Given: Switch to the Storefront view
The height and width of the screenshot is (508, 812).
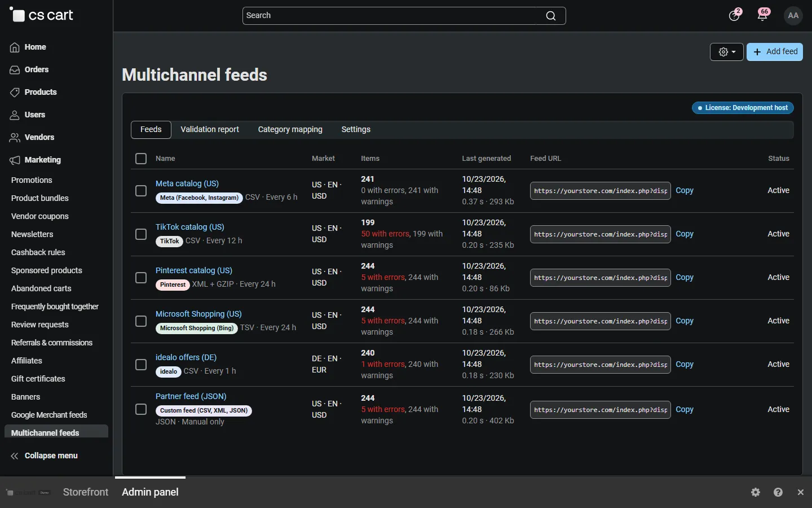Looking at the screenshot, I should (x=86, y=492).
